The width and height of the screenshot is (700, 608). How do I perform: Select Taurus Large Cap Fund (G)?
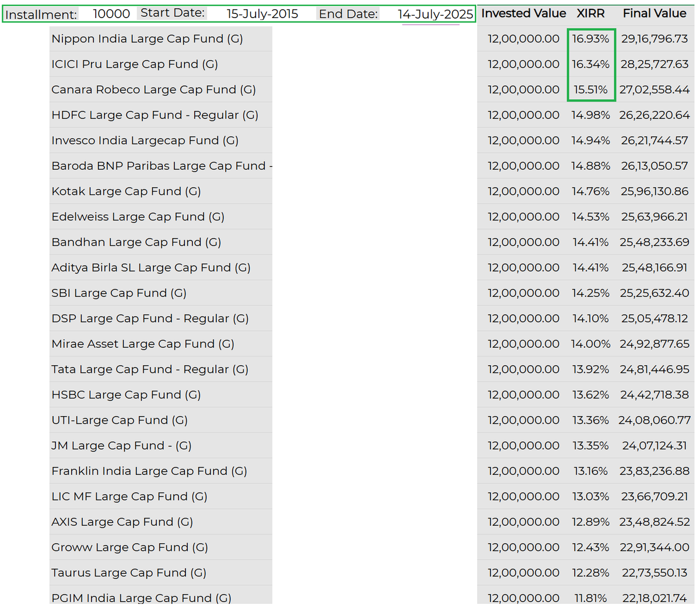(x=129, y=573)
